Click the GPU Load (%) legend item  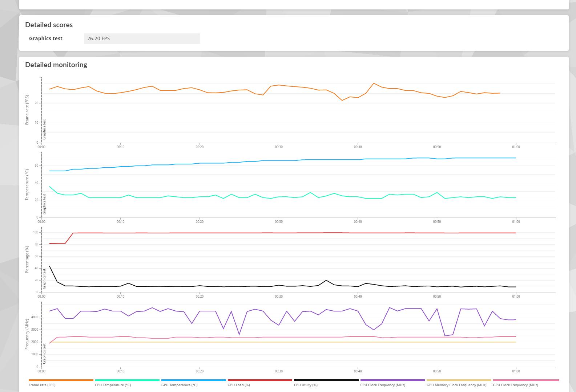click(x=239, y=385)
